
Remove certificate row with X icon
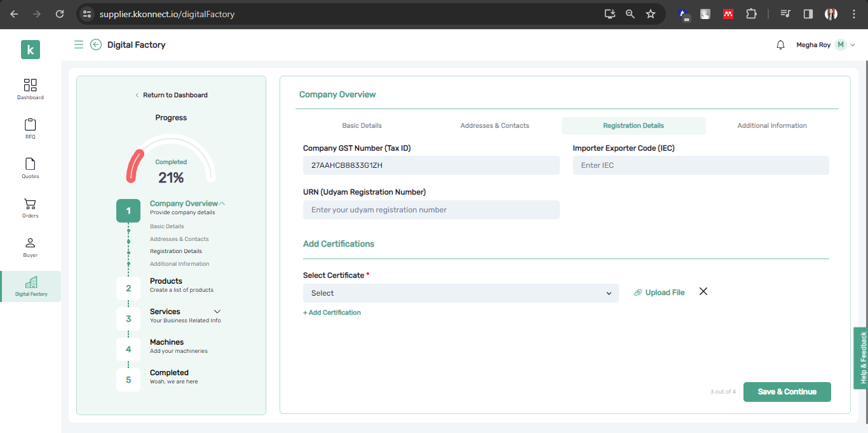(x=703, y=291)
